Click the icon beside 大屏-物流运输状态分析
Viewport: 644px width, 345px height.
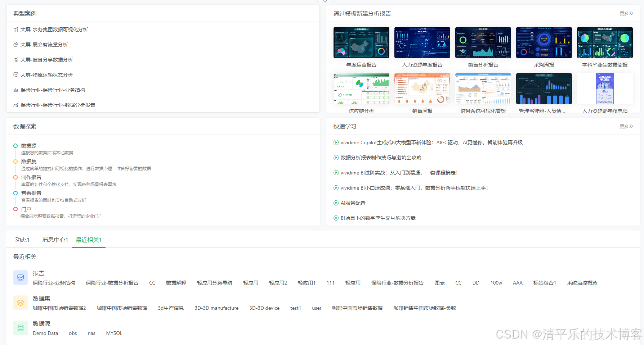click(x=16, y=75)
